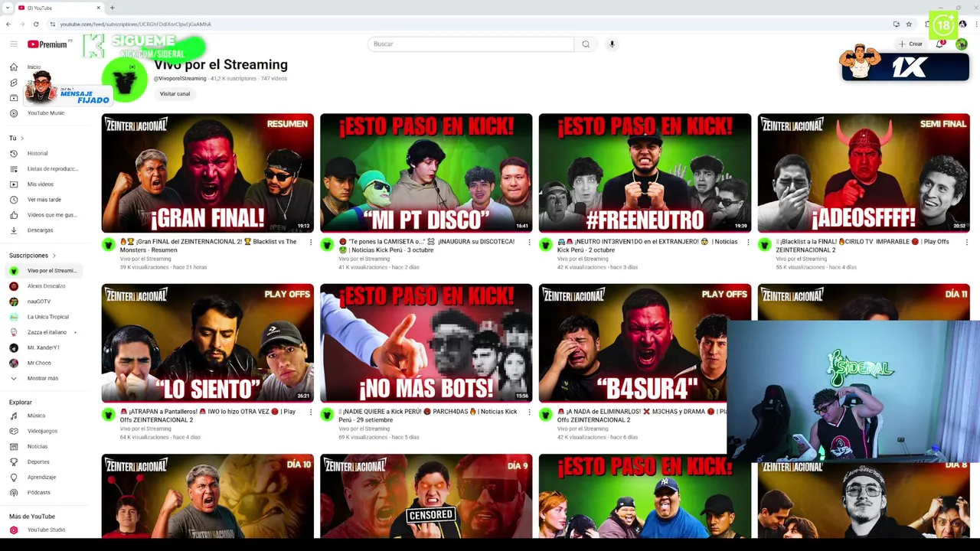Viewport: 980px width, 551px height.
Task: Open YouTube Music in sidebar
Action: 46,113
